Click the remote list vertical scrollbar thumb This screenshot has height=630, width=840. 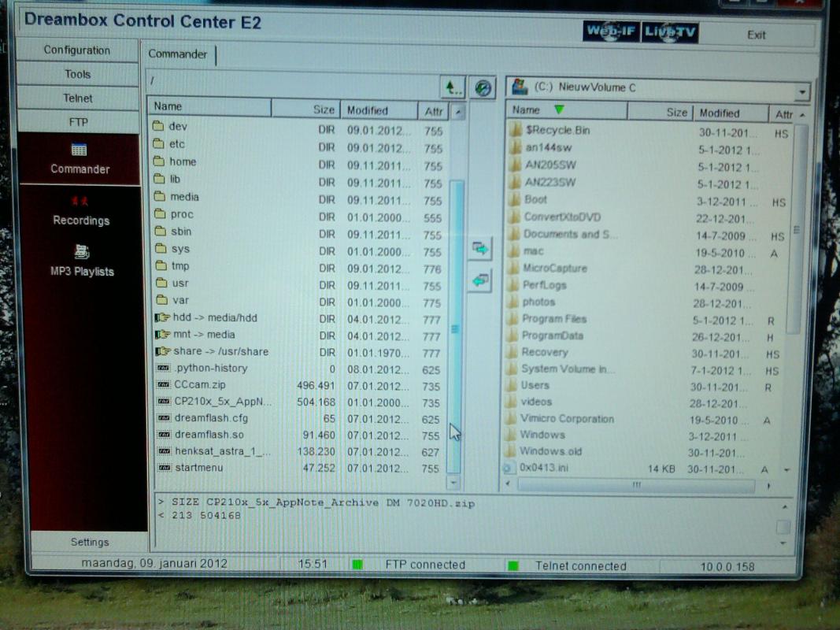point(455,328)
